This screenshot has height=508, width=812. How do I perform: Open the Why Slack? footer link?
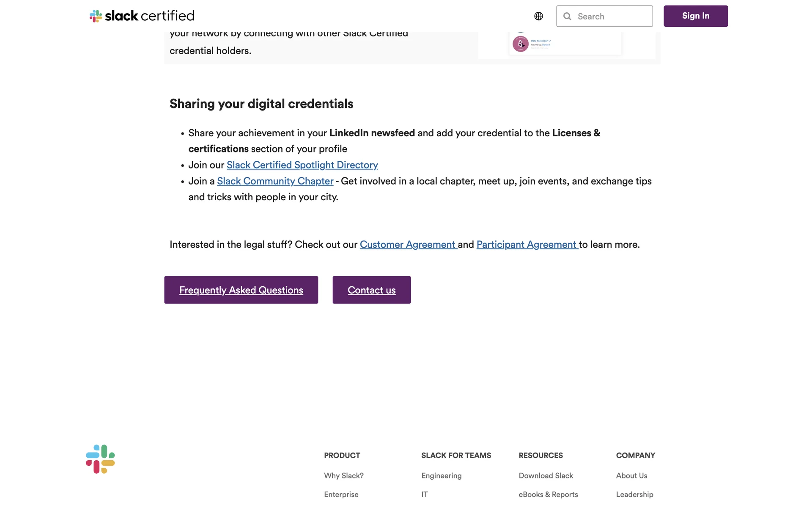pyautogui.click(x=343, y=476)
